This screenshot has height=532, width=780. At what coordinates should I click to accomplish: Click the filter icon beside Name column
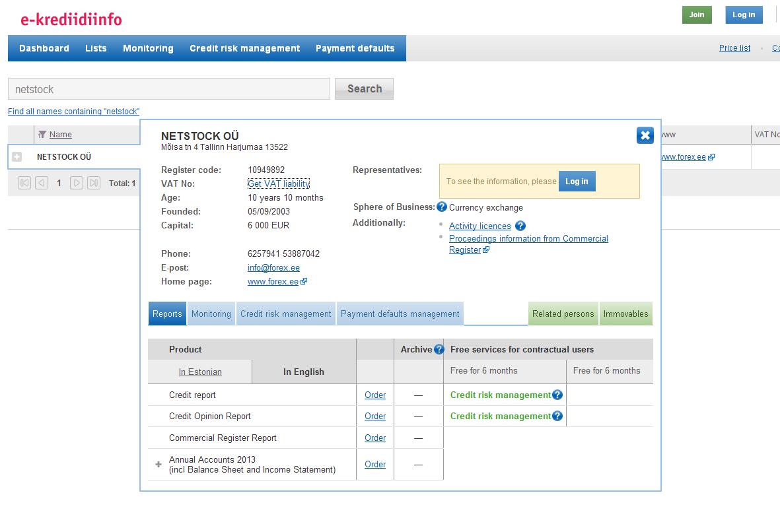click(42, 134)
